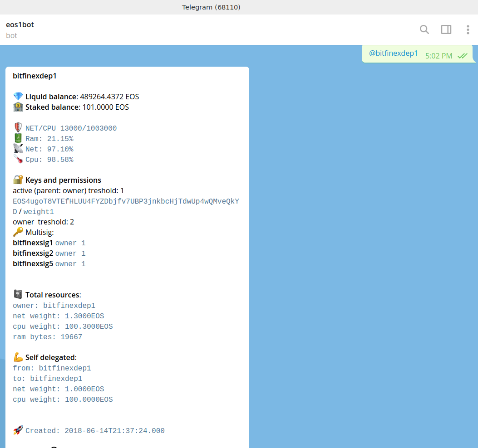The image size is (478, 448).
Task: Click the notebook emoji beside Total resources
Action: [x=18, y=294]
